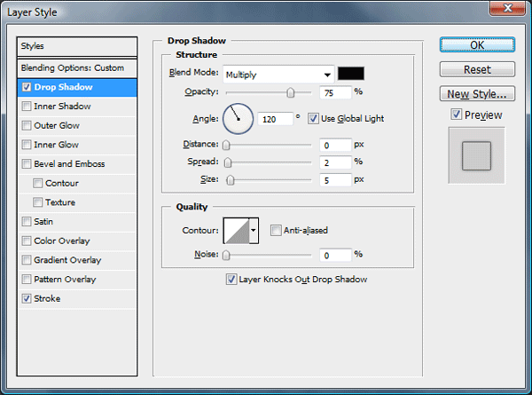Open the Contour picker dropdown arrow

click(254, 231)
